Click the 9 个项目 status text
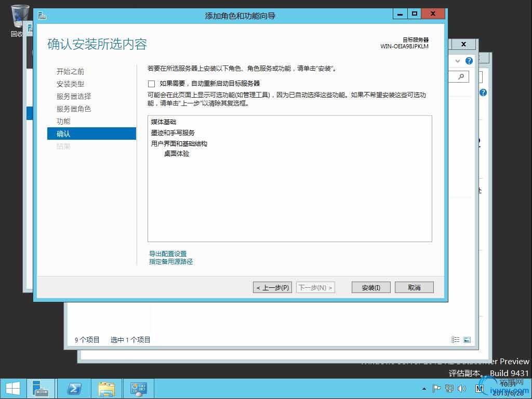 87,340
